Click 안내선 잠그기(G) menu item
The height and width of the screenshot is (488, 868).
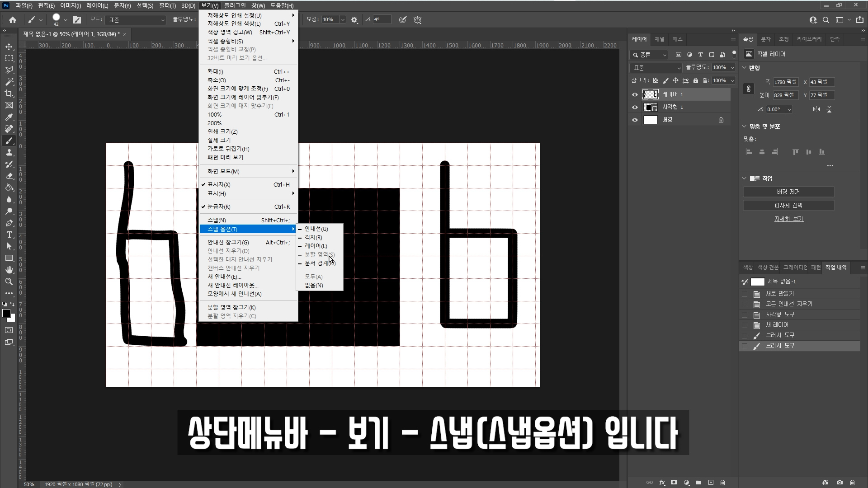pyautogui.click(x=228, y=242)
